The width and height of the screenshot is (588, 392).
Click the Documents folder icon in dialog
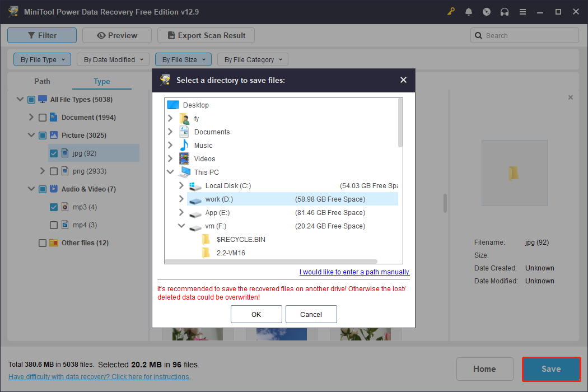[184, 132]
